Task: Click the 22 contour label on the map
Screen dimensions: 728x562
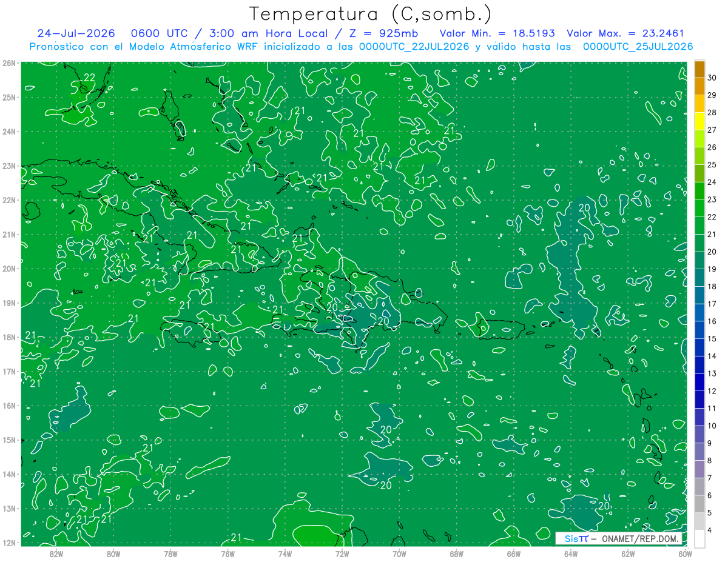Action: (89, 77)
